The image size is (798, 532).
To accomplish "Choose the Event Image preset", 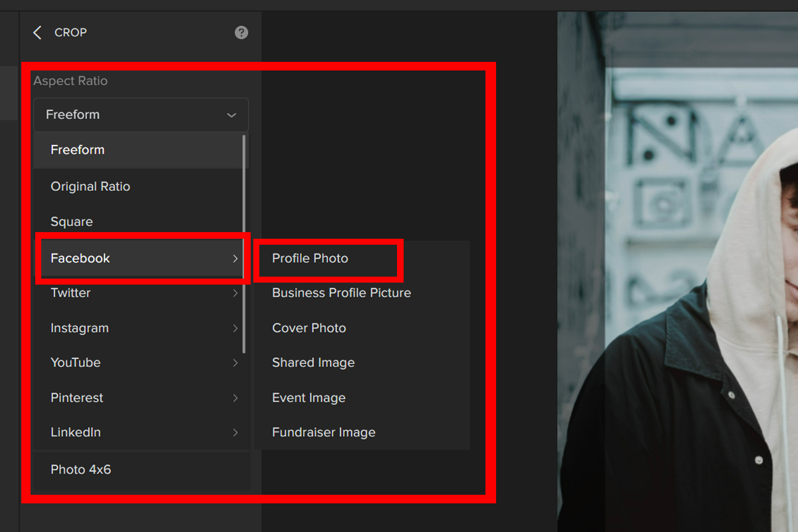I will pos(309,398).
